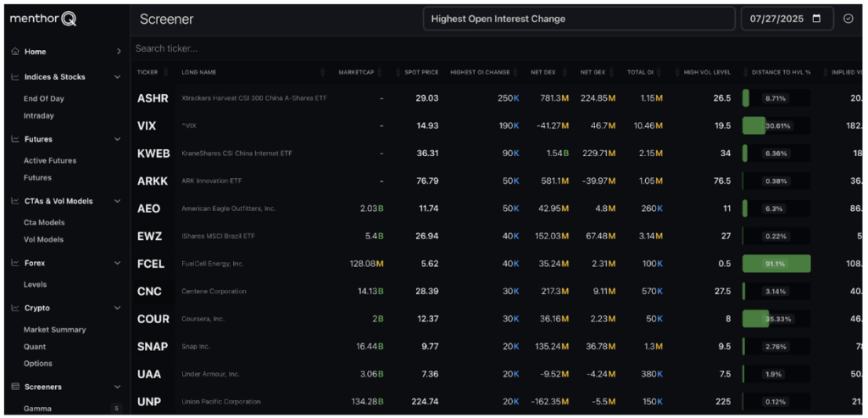Click the Home house icon

15,52
